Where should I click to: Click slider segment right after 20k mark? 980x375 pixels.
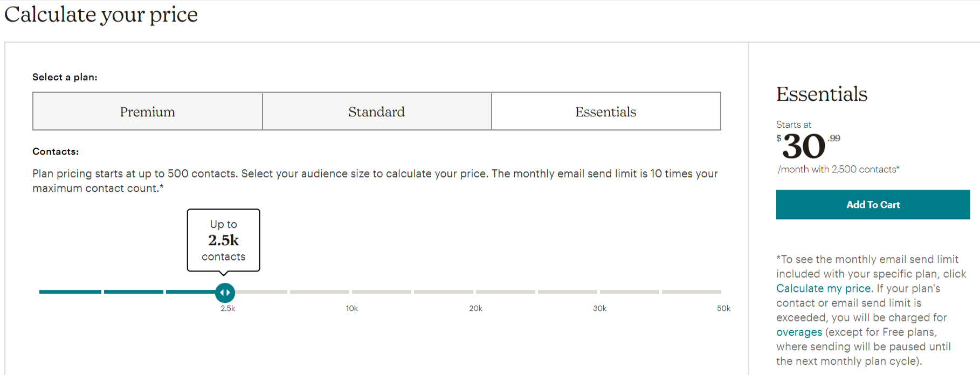tap(505, 291)
